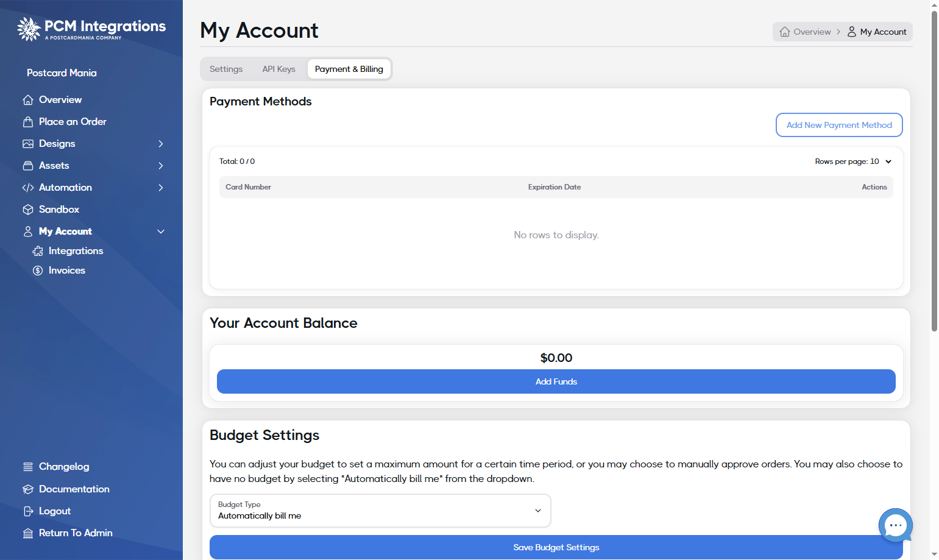Click the page vertical scrollbar thumb
This screenshot has height=560, width=939.
[934, 171]
